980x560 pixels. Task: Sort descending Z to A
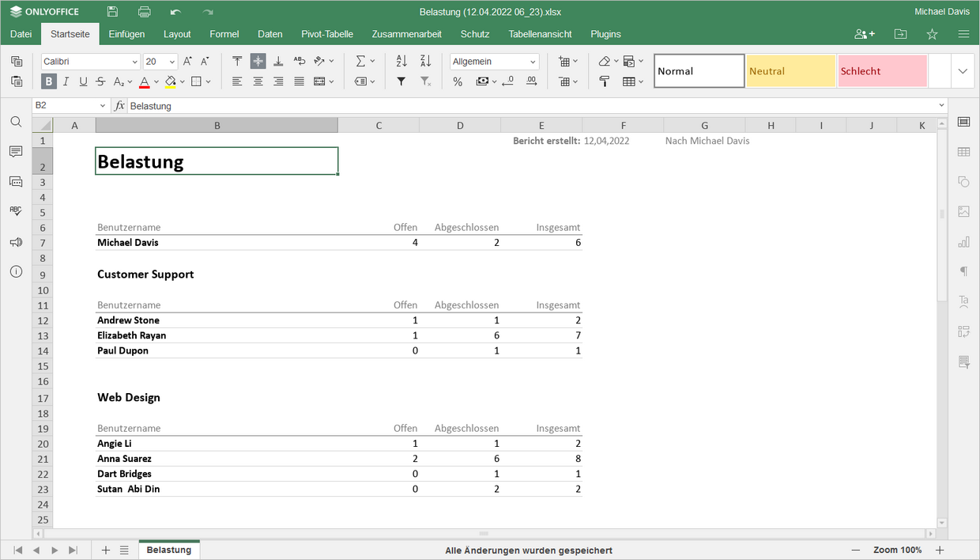click(x=425, y=61)
